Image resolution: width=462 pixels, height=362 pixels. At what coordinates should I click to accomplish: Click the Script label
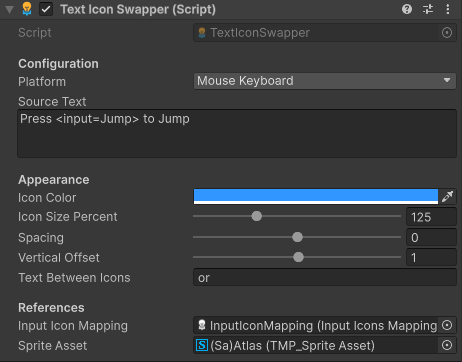pyautogui.click(x=35, y=33)
